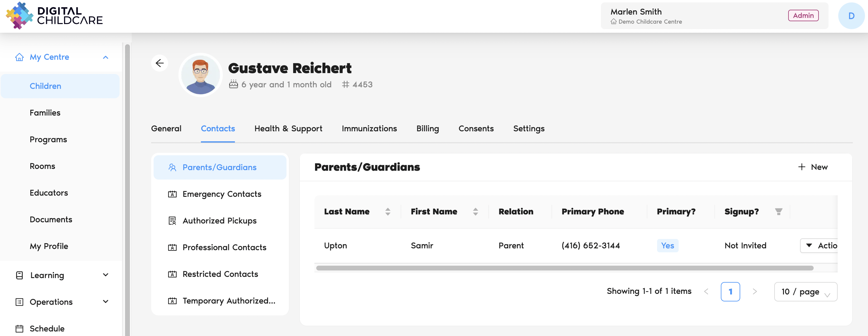The height and width of the screenshot is (336, 868).
Task: Switch to the Immunizations tab
Action: click(x=369, y=129)
